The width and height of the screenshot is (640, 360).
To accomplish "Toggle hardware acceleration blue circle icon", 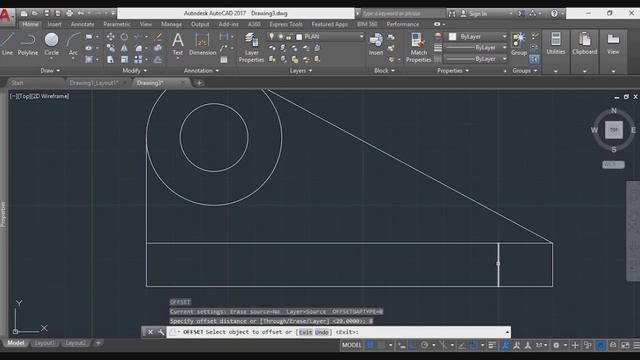I will pyautogui.click(x=601, y=345).
